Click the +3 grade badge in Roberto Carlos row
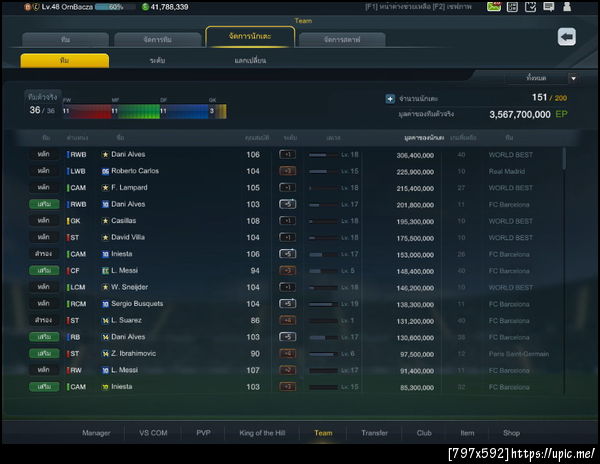Viewport: 600px width, 464px height. (287, 171)
